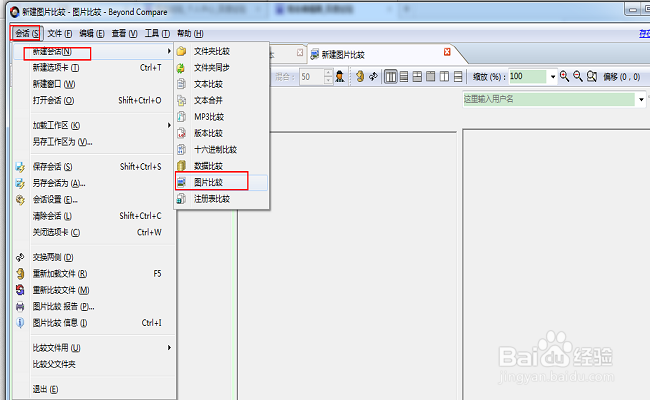Click 退出 (E) to exit
Viewport: 650px width, 400px height.
pos(93,389)
